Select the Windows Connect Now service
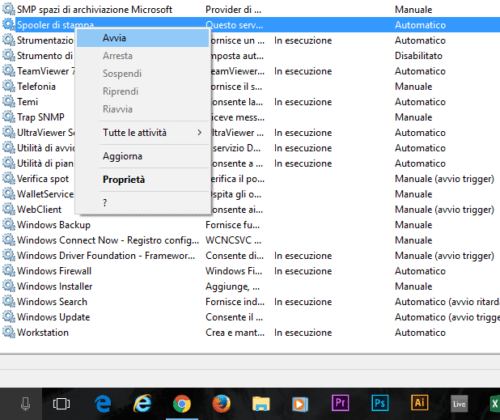500x420 pixels. pos(108,240)
